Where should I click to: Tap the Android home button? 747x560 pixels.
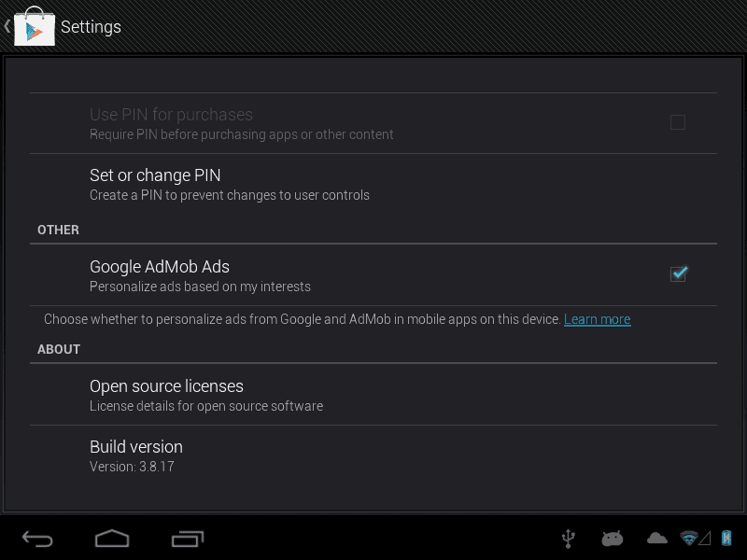112,539
